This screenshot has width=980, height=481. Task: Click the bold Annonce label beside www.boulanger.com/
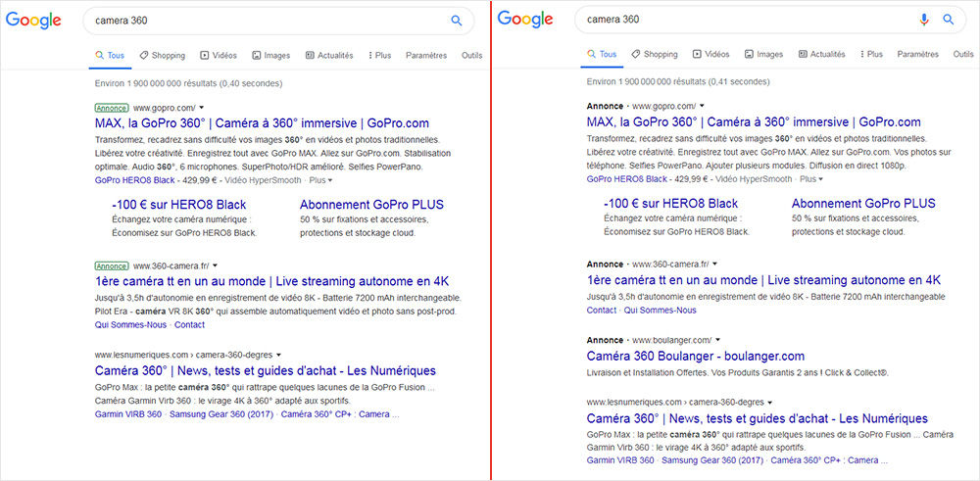(605, 340)
